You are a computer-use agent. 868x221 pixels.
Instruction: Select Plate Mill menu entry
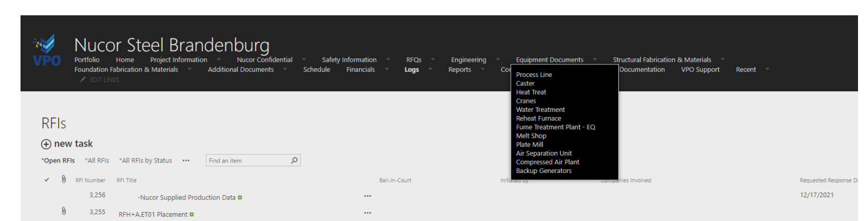click(529, 145)
